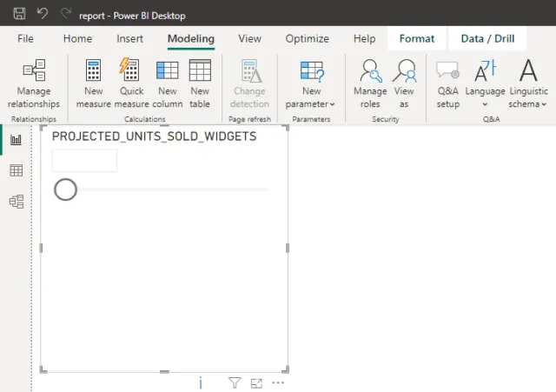Switch to the Home tab
This screenshot has height=392, width=556.
(x=77, y=38)
